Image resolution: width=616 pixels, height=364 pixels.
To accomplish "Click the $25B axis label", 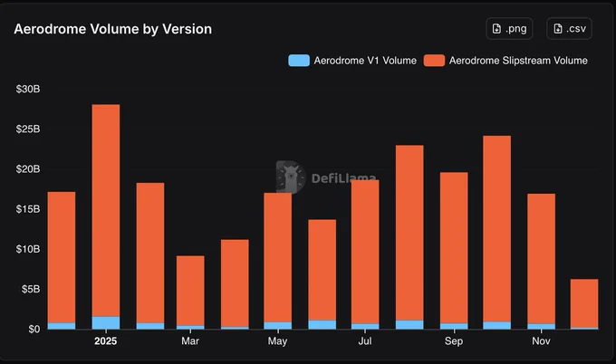I will point(28,129).
